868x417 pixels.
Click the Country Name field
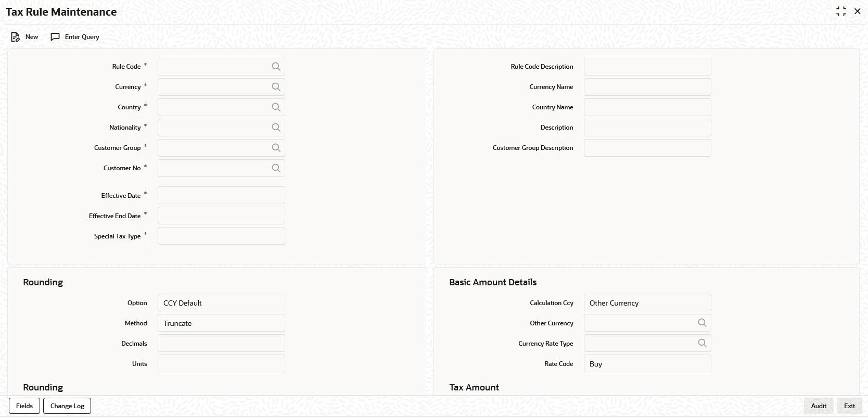tap(647, 107)
